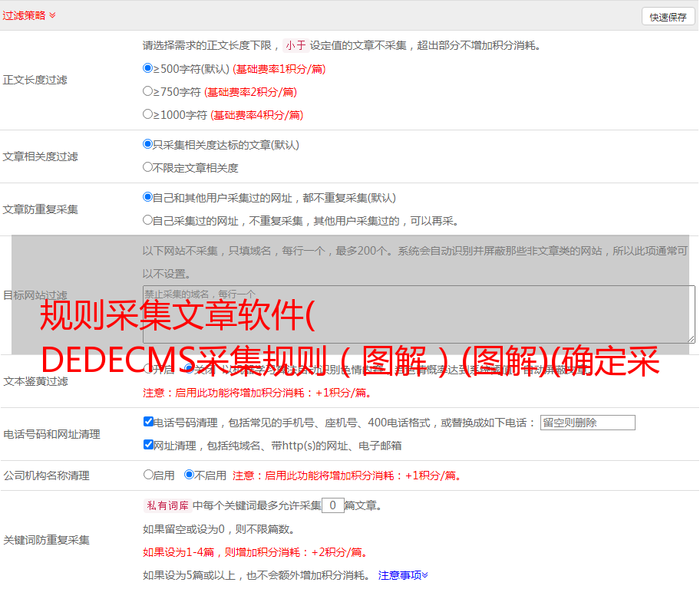
Task: Pick the ≥1000字符 length filter
Action: click(x=148, y=114)
